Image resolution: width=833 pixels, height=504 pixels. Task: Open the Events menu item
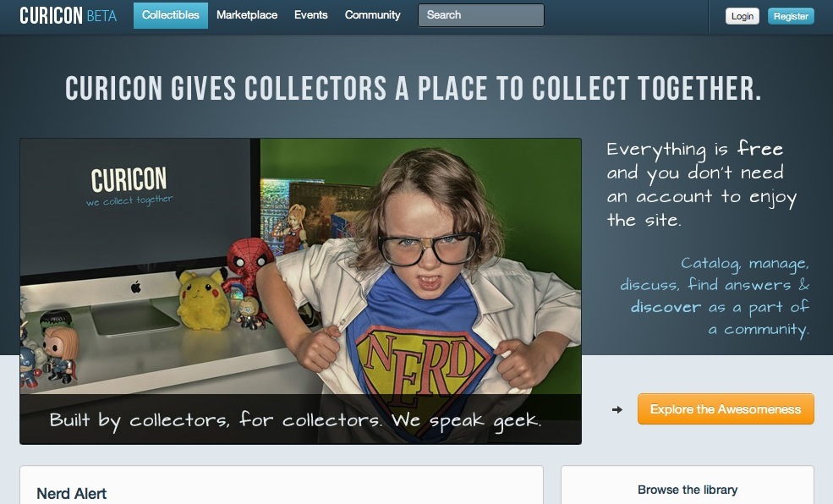310,15
